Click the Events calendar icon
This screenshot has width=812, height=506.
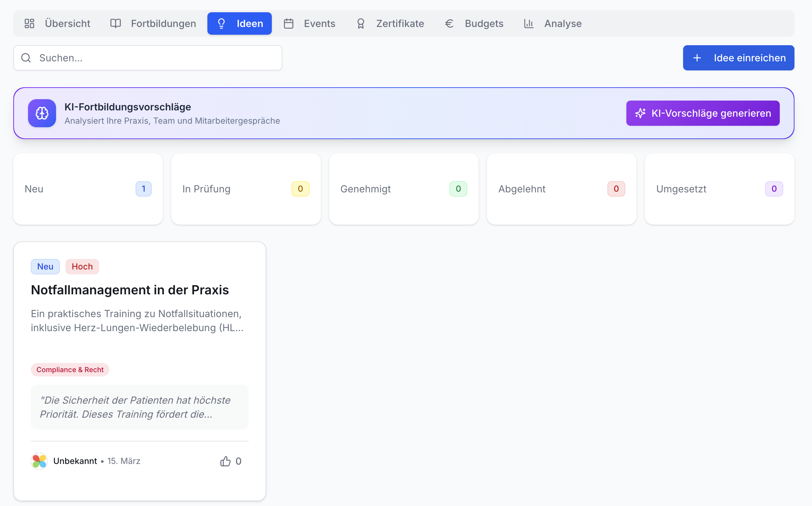click(289, 23)
